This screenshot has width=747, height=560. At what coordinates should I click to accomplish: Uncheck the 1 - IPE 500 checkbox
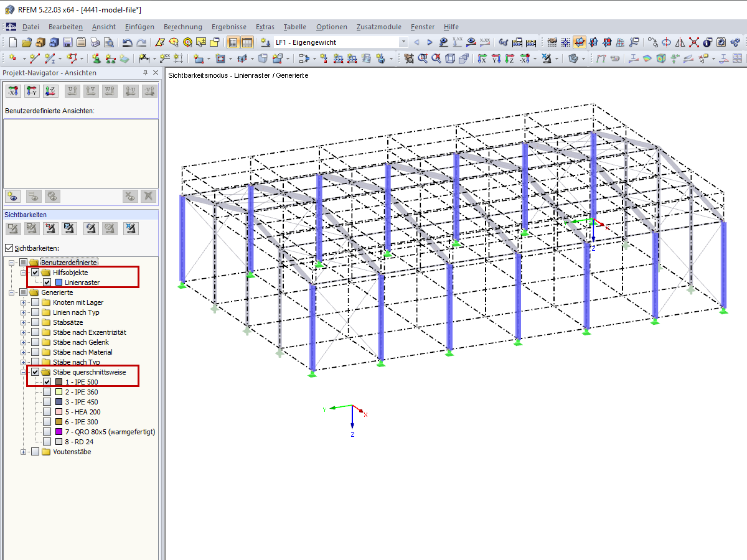point(47,382)
